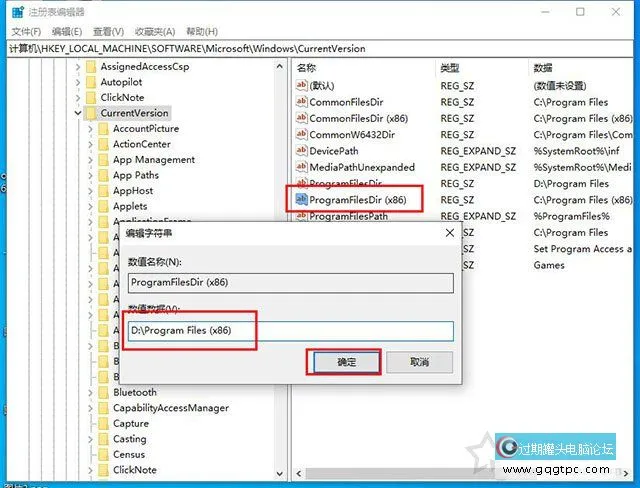Screen dimensions: 640x488
Task: Expand the Autopilot tree node
Action: [x=78, y=82]
